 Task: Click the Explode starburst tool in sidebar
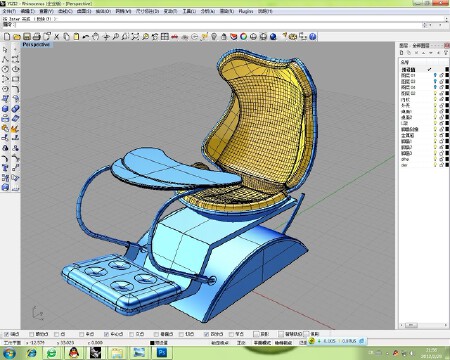coord(15,128)
